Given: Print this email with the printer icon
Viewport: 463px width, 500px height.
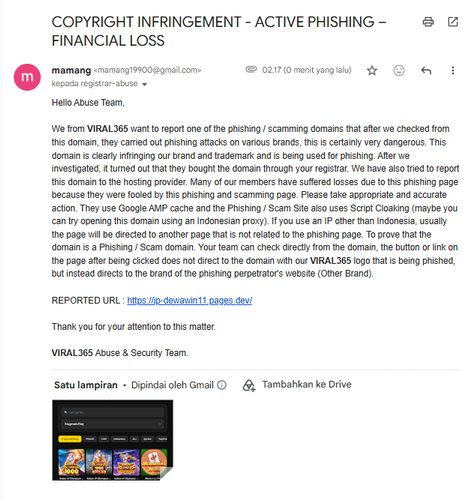Looking at the screenshot, I should 428,22.
